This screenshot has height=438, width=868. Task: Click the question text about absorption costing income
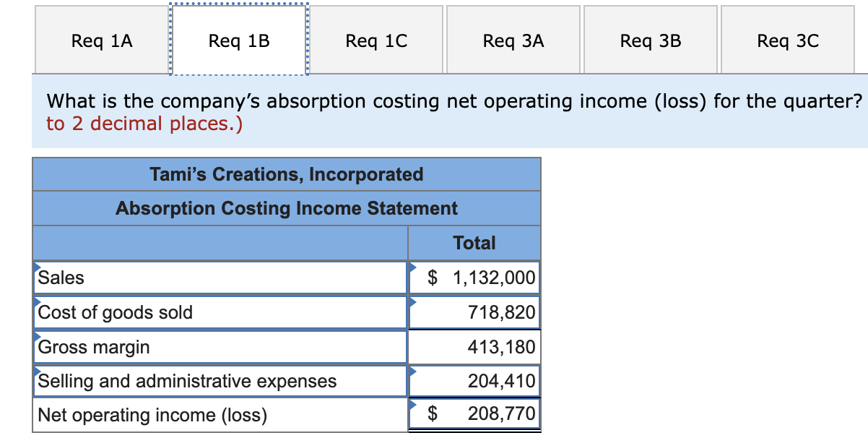point(454,101)
